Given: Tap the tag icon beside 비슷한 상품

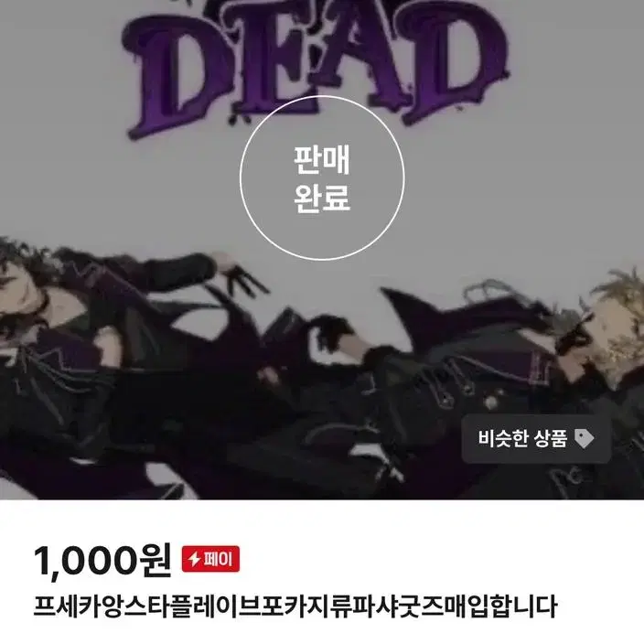Looking at the screenshot, I should [x=584, y=438].
